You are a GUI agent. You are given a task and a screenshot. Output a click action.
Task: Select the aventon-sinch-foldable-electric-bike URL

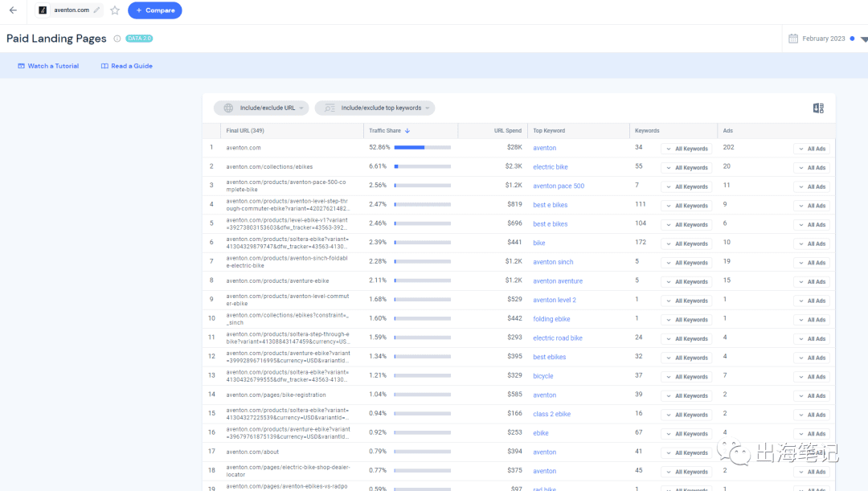(287, 262)
